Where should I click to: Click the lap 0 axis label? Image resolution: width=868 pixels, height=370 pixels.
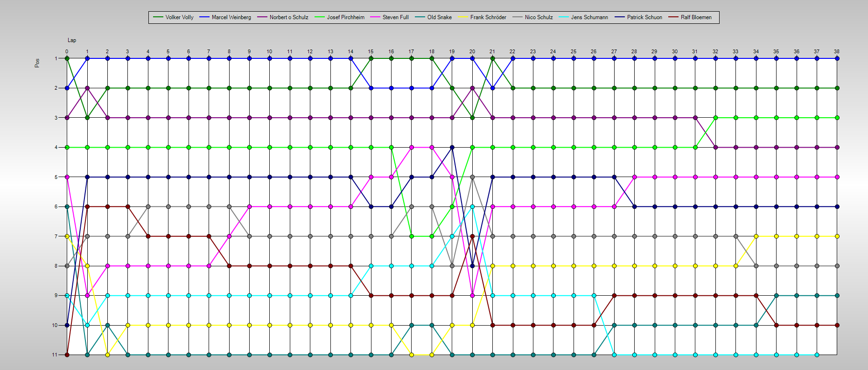pos(67,51)
